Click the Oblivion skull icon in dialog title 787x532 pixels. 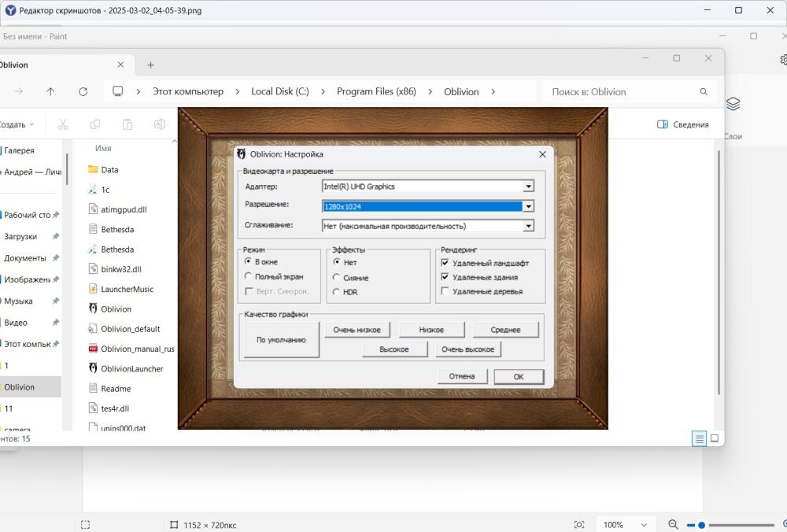[x=242, y=154]
